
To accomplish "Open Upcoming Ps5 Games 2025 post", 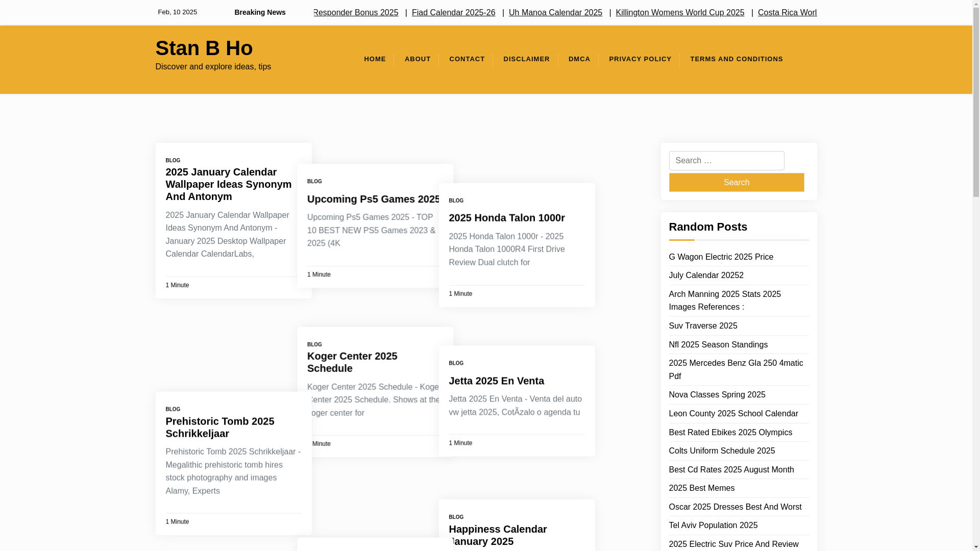I will [374, 199].
